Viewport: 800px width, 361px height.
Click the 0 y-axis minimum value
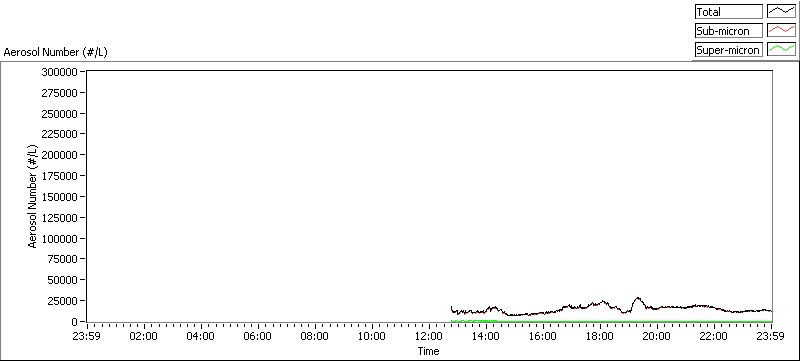tap(74, 322)
